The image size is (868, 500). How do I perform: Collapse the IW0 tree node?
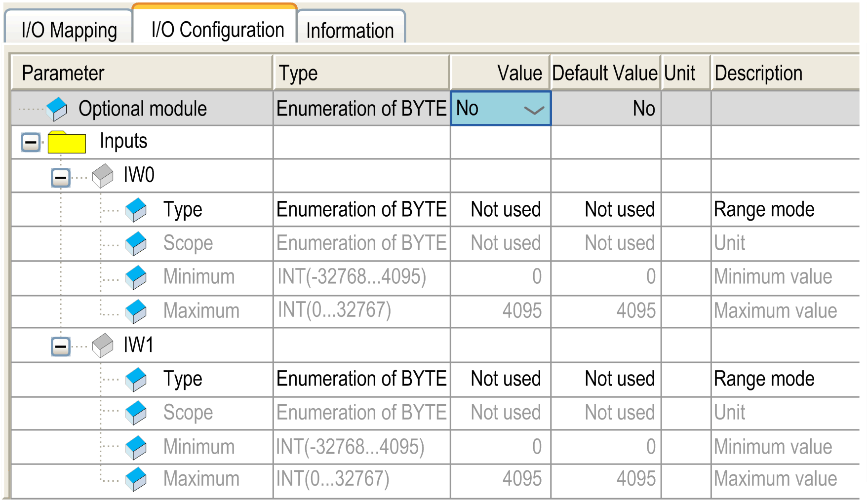61,177
